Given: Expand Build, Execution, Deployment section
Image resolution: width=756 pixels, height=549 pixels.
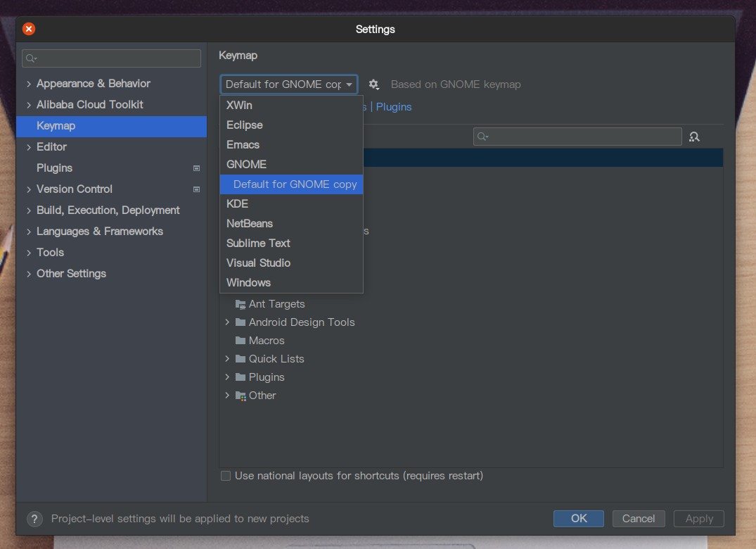Looking at the screenshot, I should [29, 211].
